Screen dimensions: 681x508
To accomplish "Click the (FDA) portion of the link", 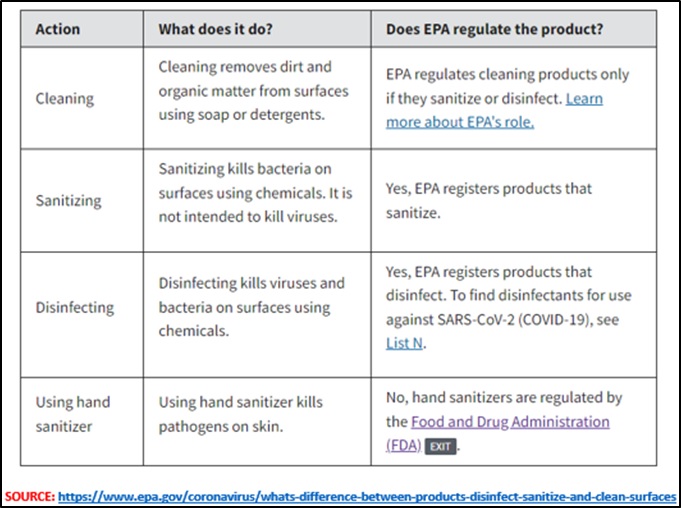I will tap(403, 446).
